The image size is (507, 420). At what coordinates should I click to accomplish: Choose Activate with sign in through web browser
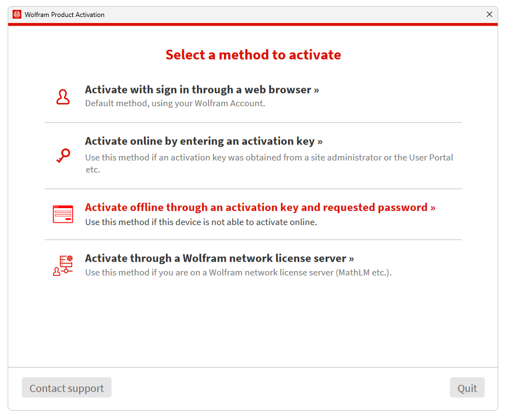point(202,90)
